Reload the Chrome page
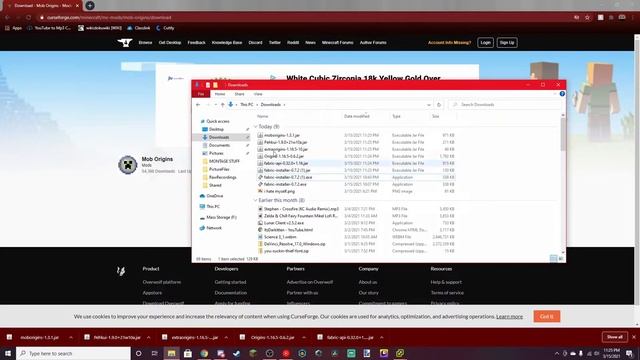 [28, 18]
